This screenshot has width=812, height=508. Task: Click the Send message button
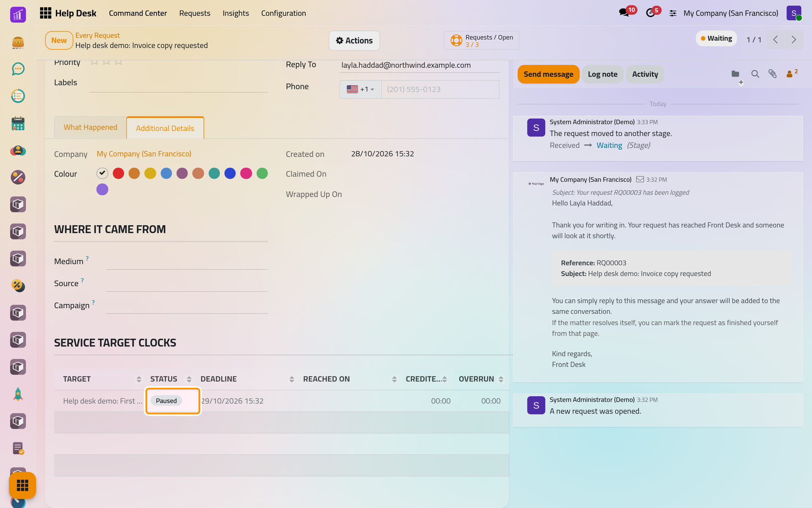(548, 74)
